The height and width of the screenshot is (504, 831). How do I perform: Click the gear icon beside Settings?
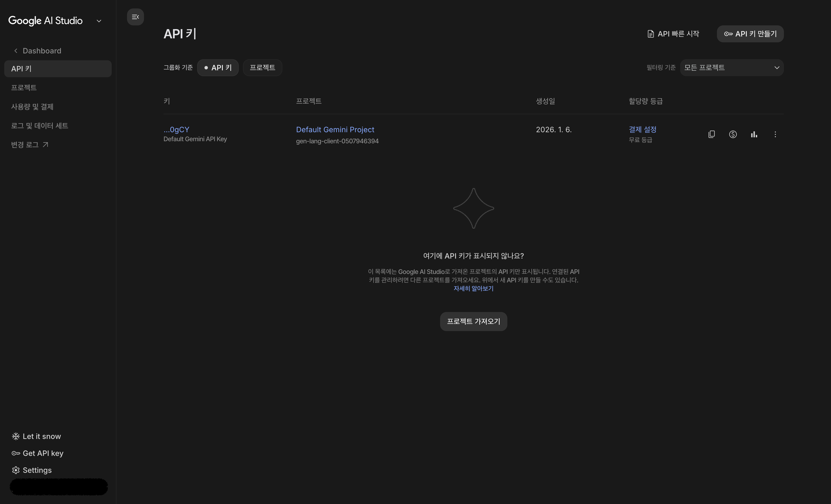tap(16, 470)
